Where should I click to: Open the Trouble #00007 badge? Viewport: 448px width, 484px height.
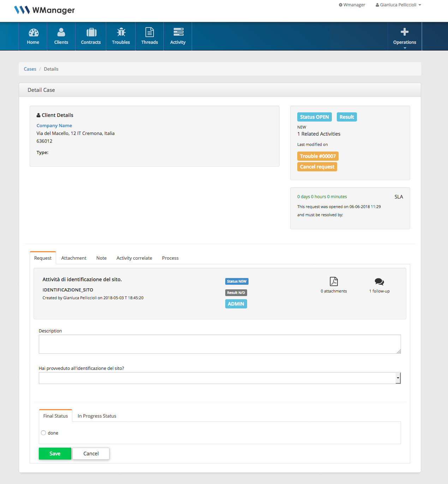(318, 156)
